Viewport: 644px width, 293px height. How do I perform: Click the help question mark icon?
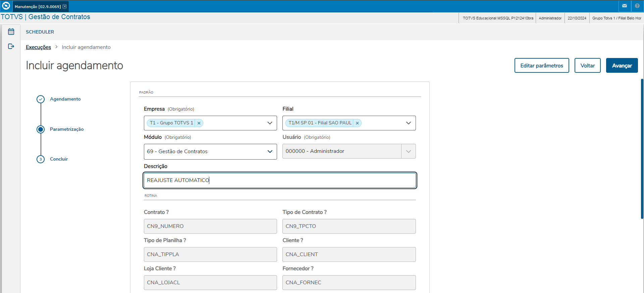point(637,6)
